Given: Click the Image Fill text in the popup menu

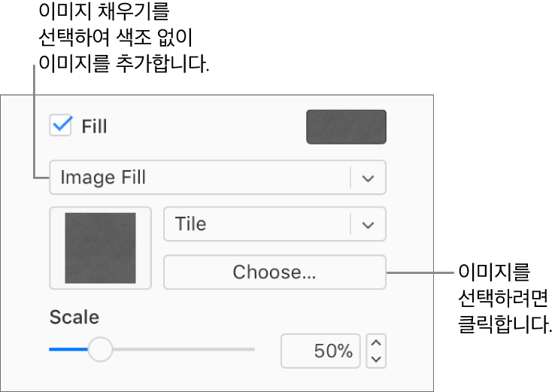Looking at the screenshot, I should click(x=103, y=178).
